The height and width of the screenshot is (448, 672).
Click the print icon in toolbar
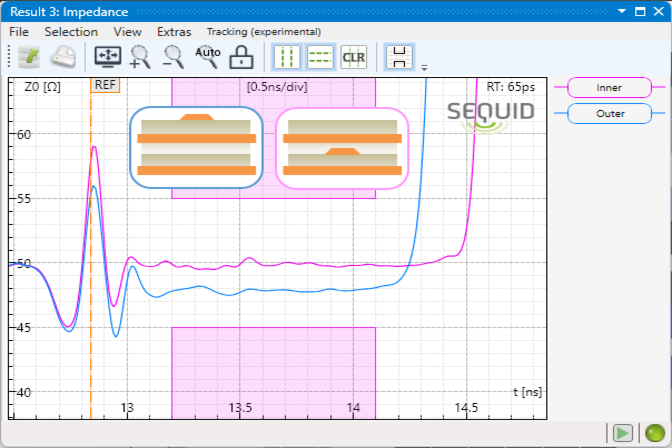pyautogui.click(x=64, y=57)
